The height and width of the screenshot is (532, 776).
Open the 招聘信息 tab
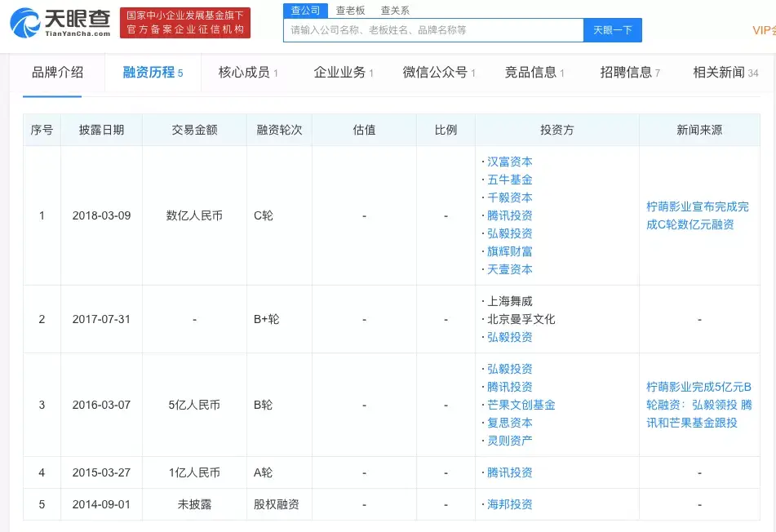630,73
